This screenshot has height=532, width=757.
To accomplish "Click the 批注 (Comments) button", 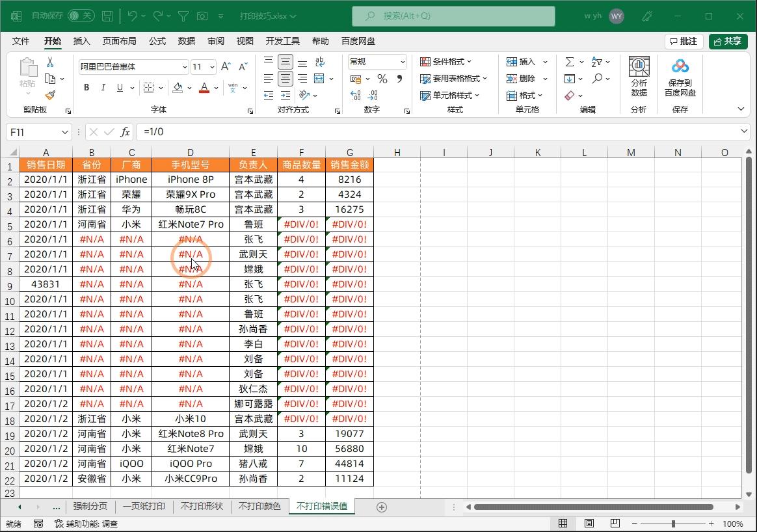I will [683, 40].
